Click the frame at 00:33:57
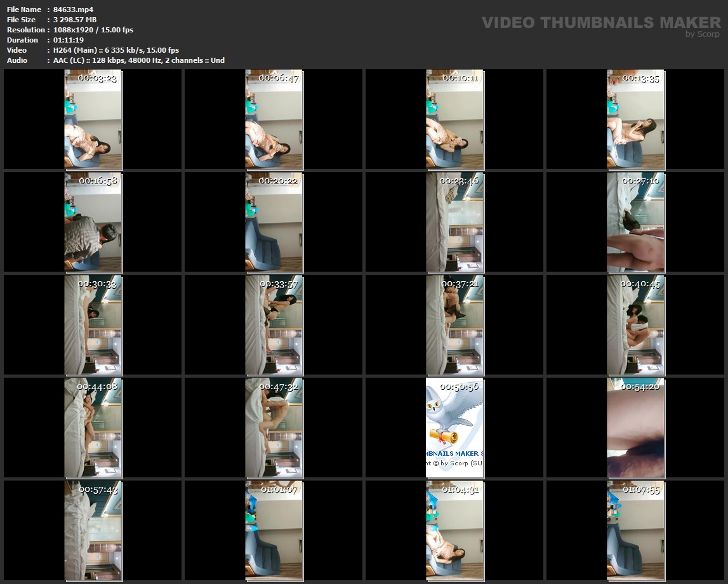The width and height of the screenshot is (728, 584). (274, 325)
